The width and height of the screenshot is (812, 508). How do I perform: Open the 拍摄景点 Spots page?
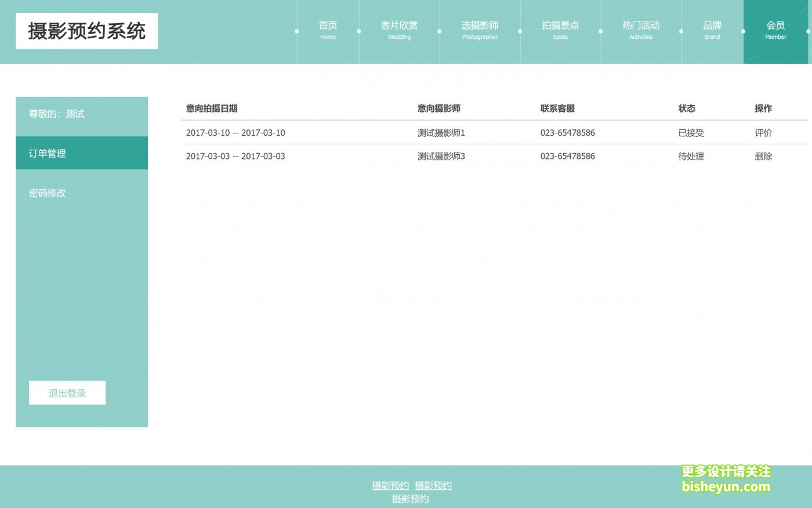pos(560,30)
